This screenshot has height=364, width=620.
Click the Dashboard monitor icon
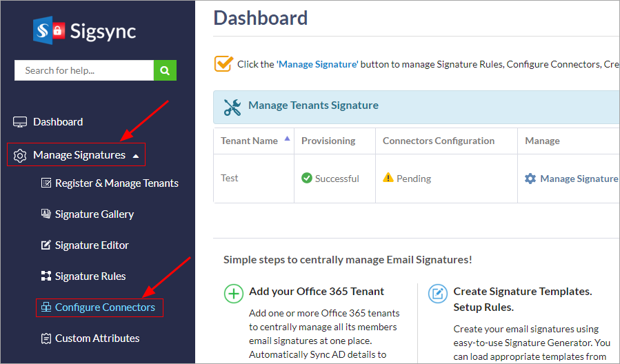click(x=20, y=122)
